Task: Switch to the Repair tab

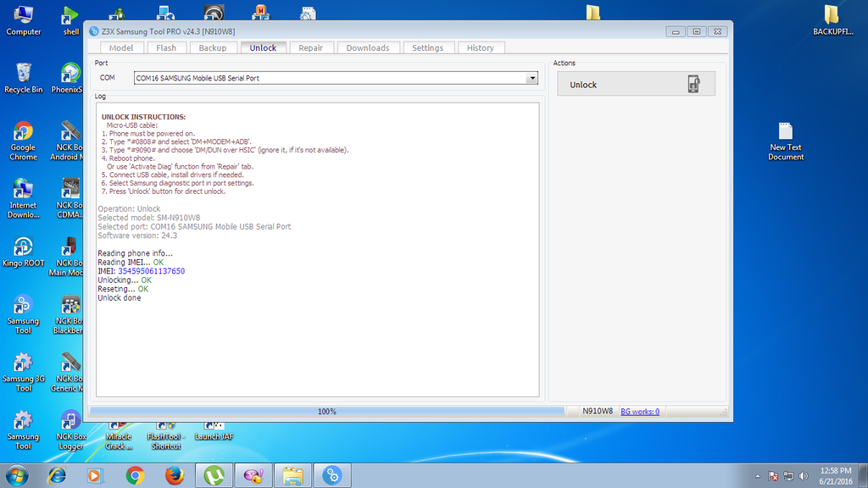Action: (310, 48)
